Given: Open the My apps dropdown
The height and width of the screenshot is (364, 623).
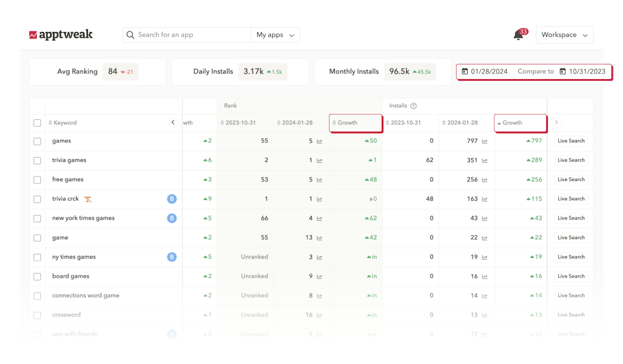Looking at the screenshot, I should 275,35.
